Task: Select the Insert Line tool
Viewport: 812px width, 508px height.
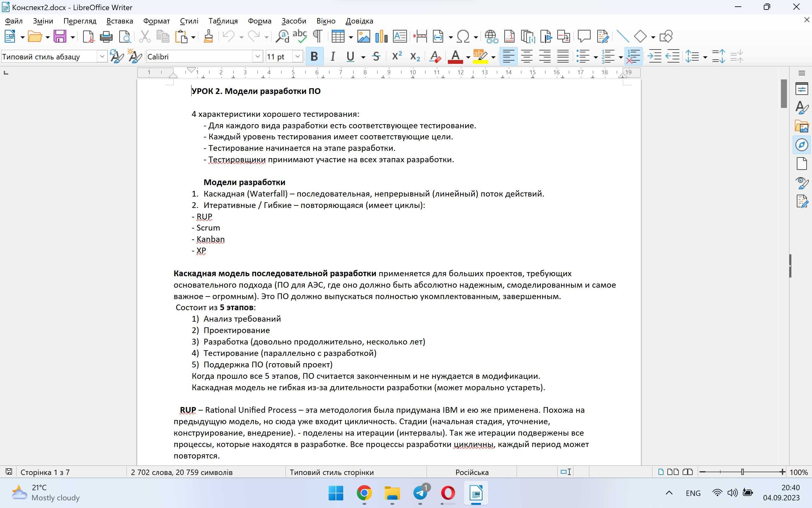Action: (623, 36)
